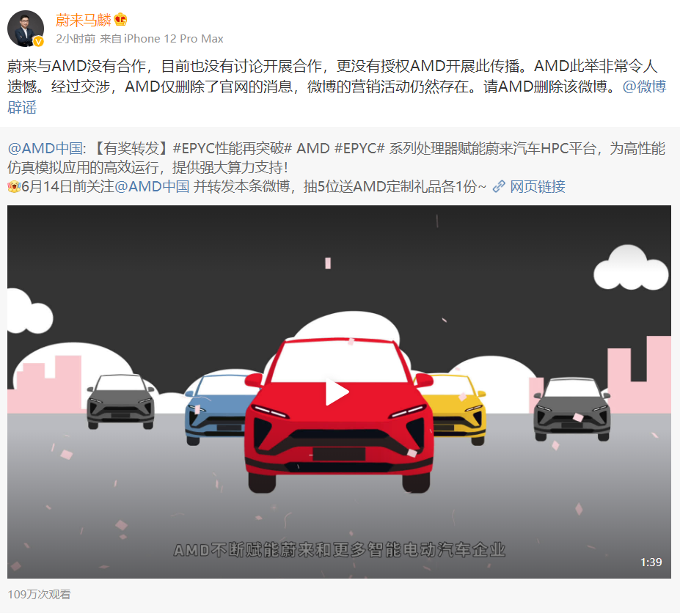Click the #EPYC# hashtag

(x=359, y=149)
